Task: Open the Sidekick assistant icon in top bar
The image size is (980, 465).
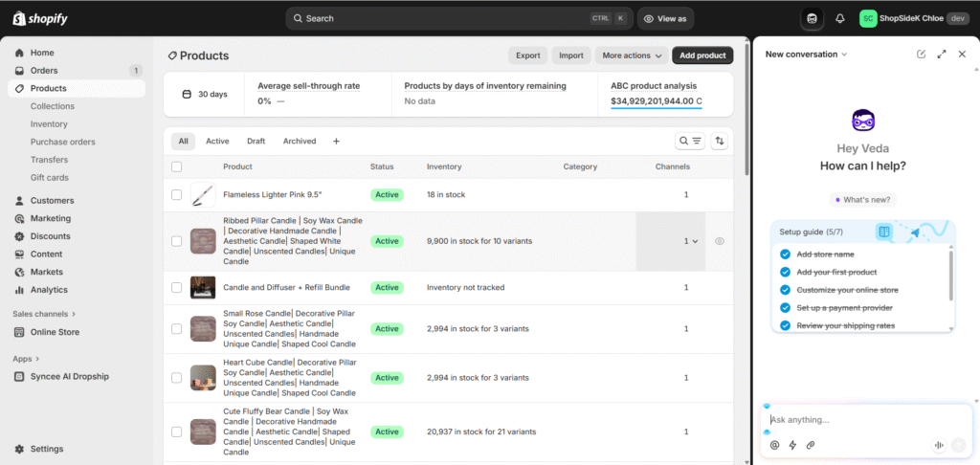Action: pyautogui.click(x=812, y=19)
